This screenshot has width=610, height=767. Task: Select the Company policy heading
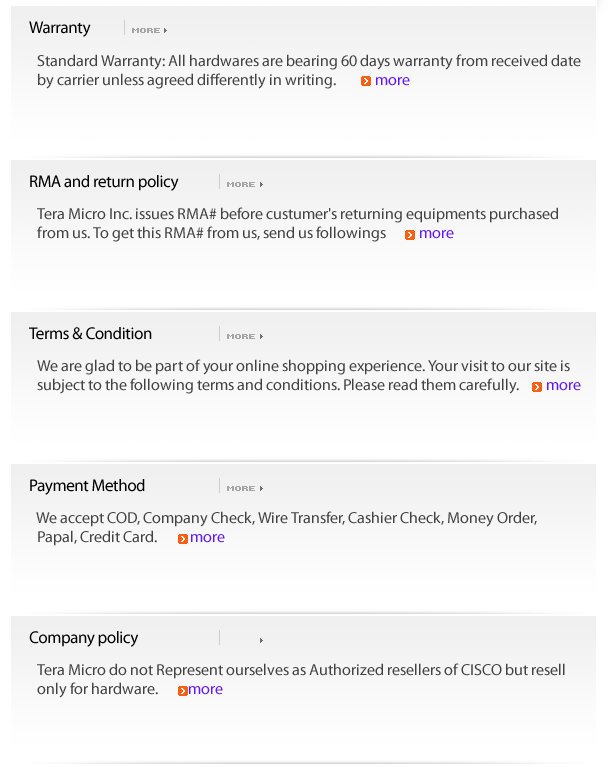point(83,638)
